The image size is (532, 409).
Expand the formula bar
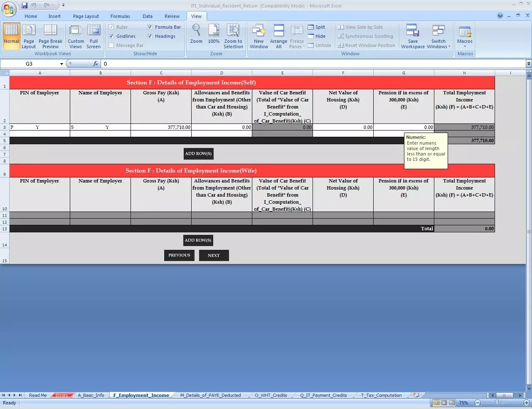pos(529,64)
